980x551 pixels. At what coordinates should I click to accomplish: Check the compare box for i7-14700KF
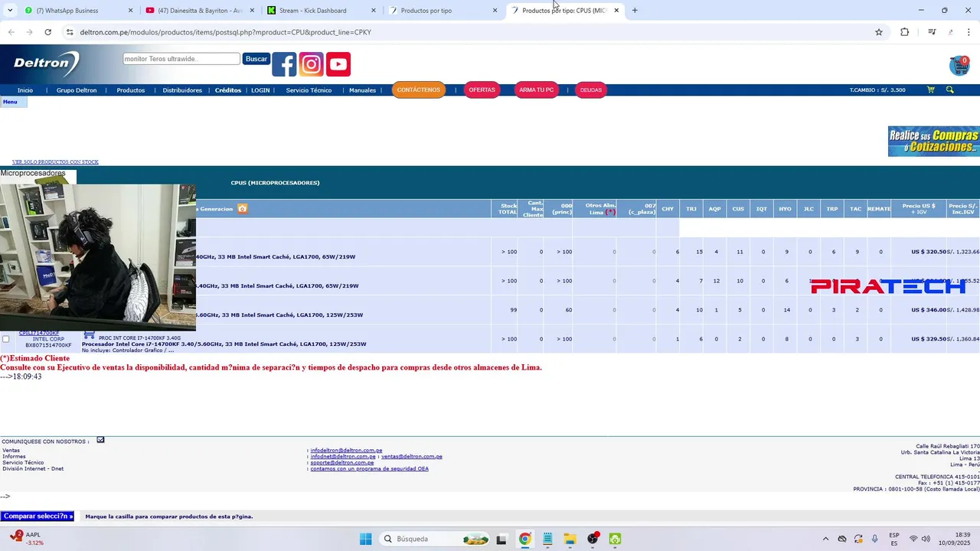6,339
